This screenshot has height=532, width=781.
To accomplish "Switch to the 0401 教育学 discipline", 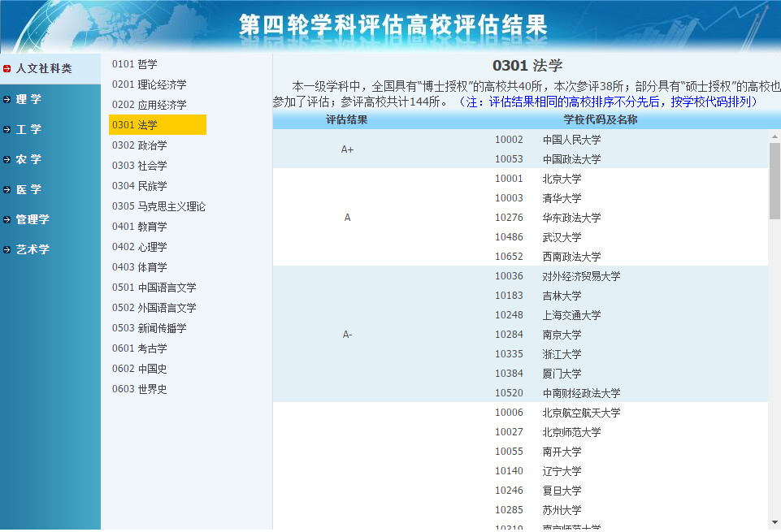I will click(138, 226).
